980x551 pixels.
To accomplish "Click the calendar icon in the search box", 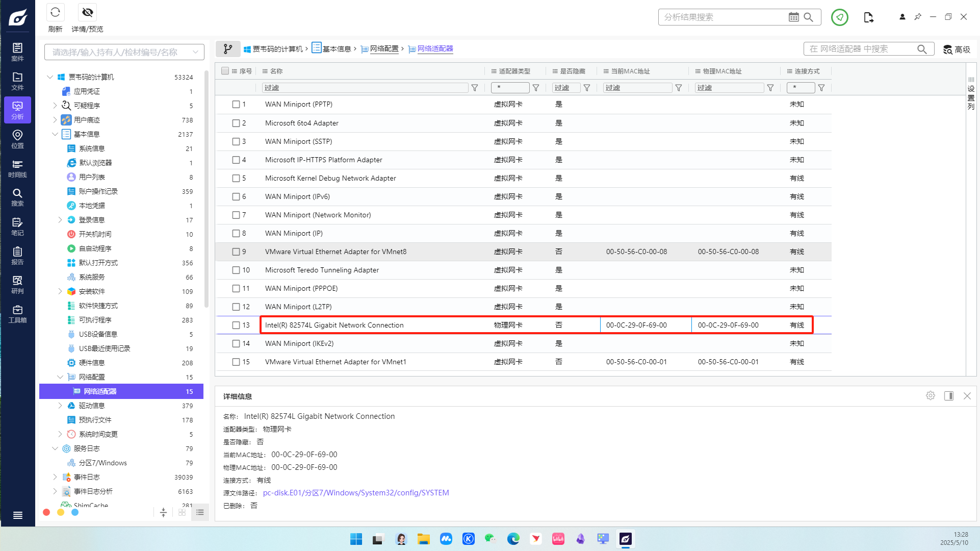I will [793, 17].
